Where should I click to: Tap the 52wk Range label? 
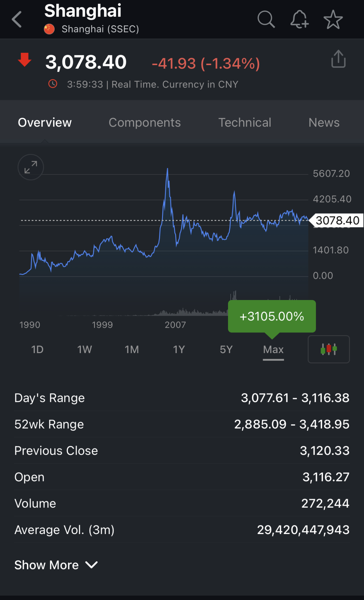(x=49, y=424)
